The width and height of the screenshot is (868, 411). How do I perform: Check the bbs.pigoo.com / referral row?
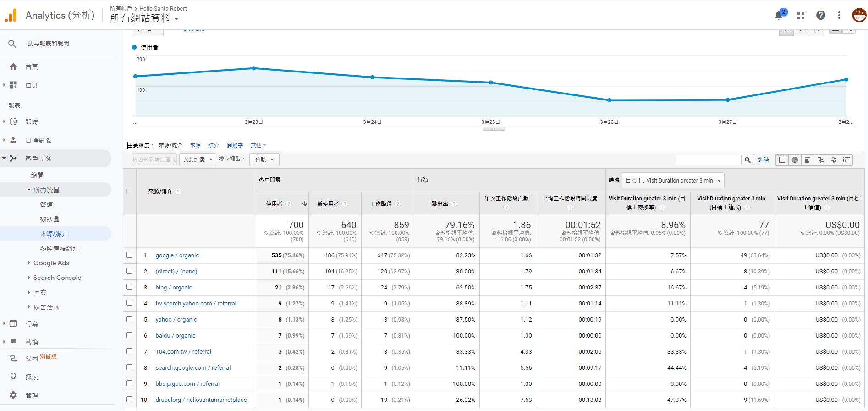[130, 383]
